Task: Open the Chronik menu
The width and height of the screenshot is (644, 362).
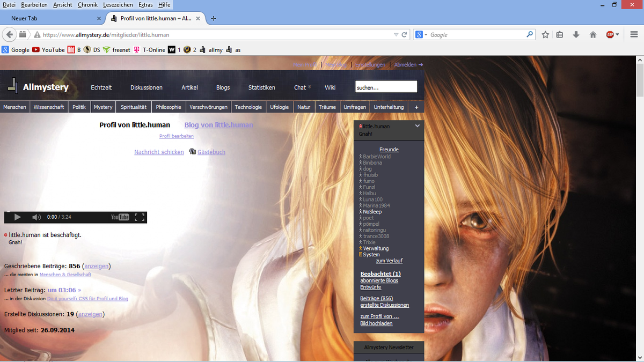Action: click(87, 5)
